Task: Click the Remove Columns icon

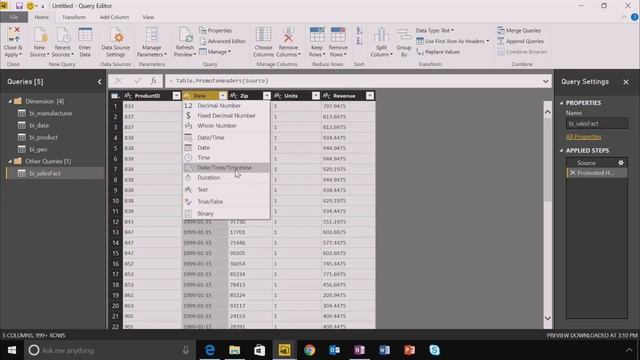Action: 288,35
